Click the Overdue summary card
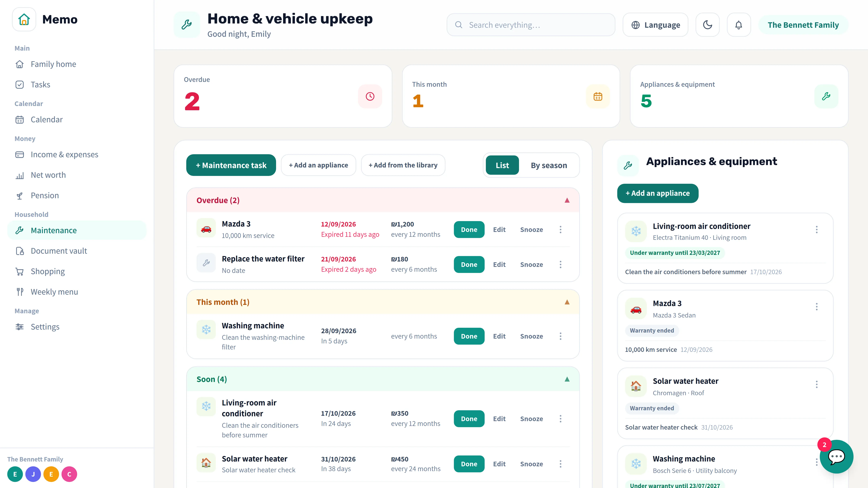The height and width of the screenshot is (488, 868). [283, 96]
